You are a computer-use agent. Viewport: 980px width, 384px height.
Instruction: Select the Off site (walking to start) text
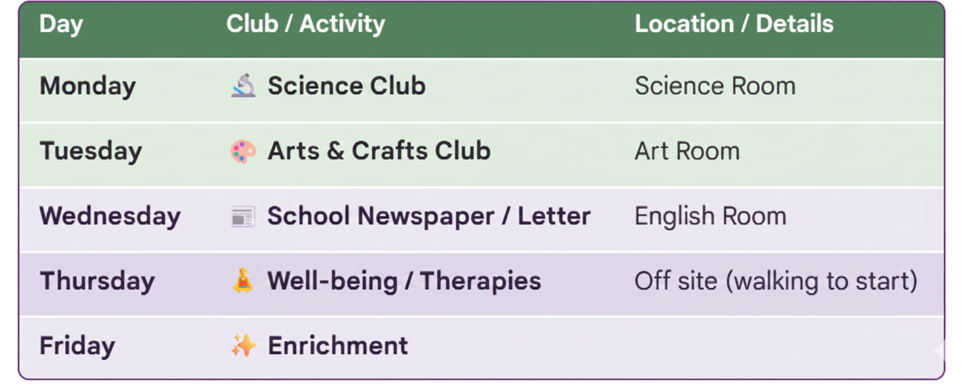point(776,281)
